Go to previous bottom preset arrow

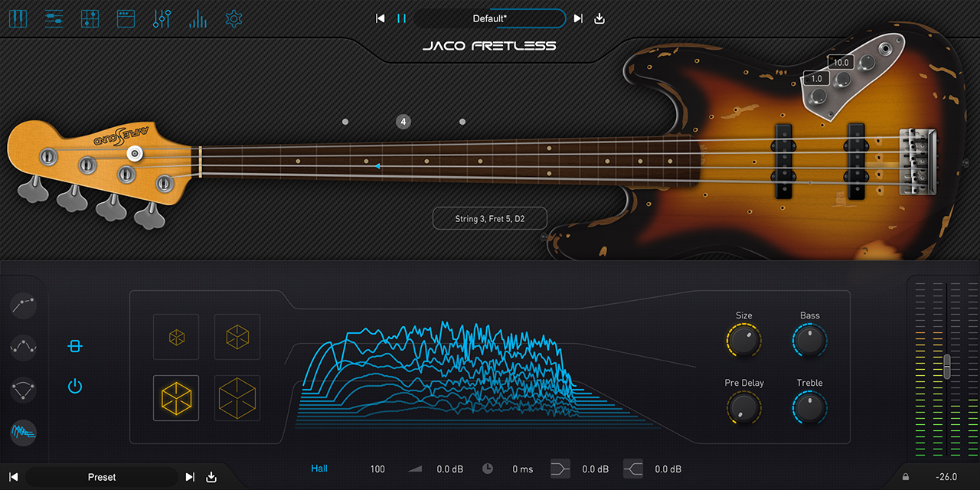[14, 477]
